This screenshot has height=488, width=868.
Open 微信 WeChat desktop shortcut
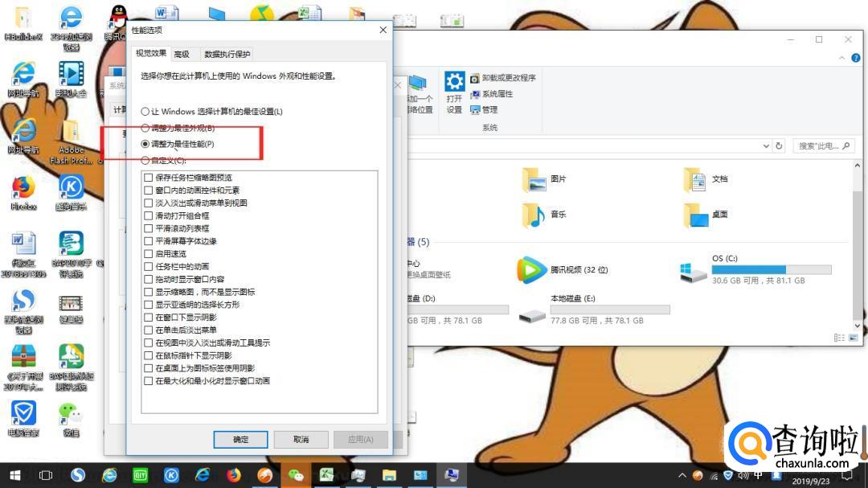click(x=71, y=419)
